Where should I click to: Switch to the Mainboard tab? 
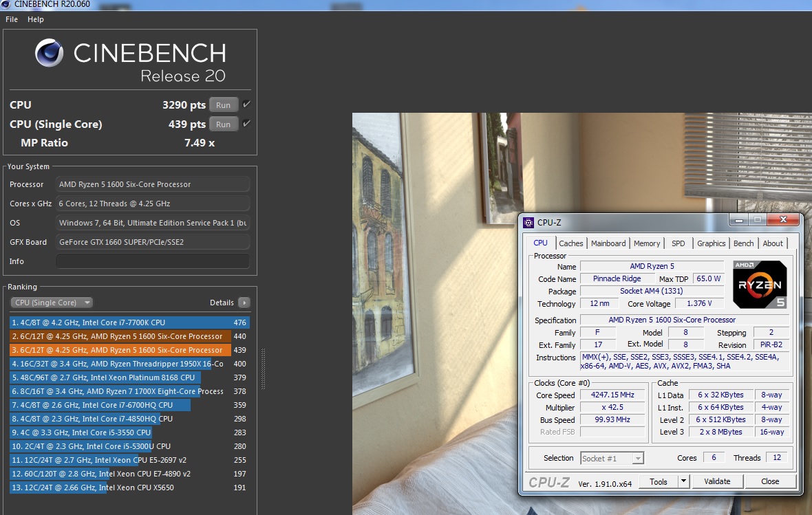pyautogui.click(x=608, y=243)
